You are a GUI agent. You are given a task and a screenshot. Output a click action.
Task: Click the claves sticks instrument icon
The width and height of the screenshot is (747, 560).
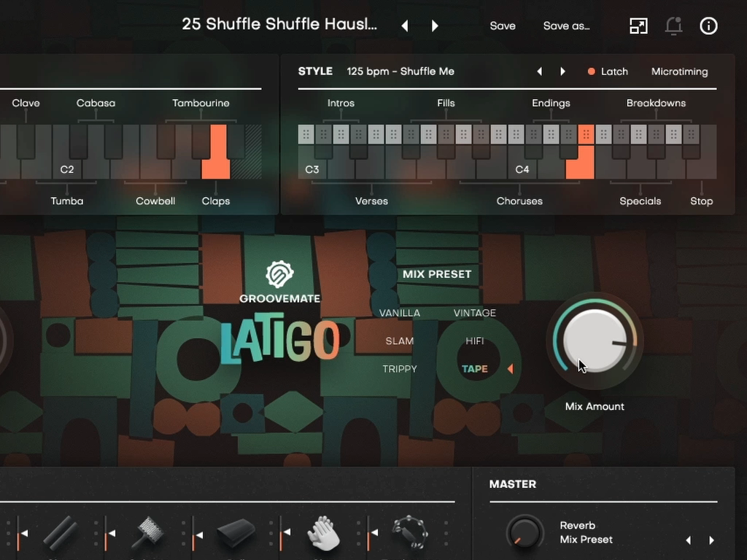coord(61,532)
